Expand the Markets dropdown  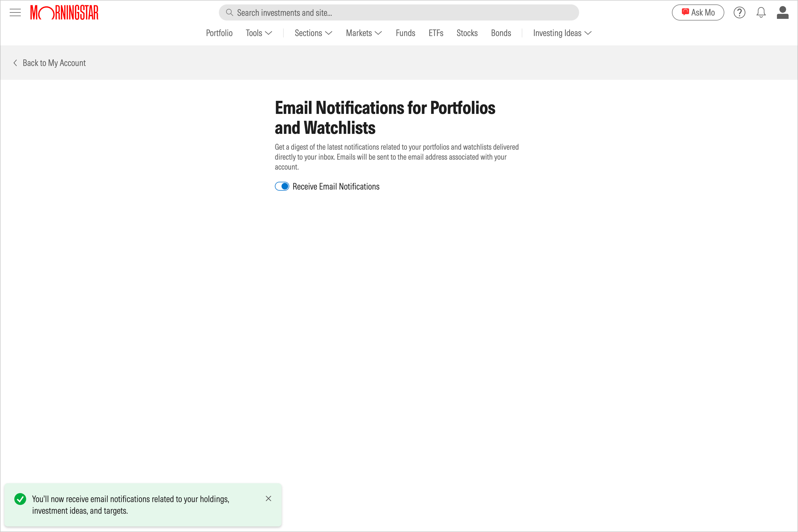(364, 33)
